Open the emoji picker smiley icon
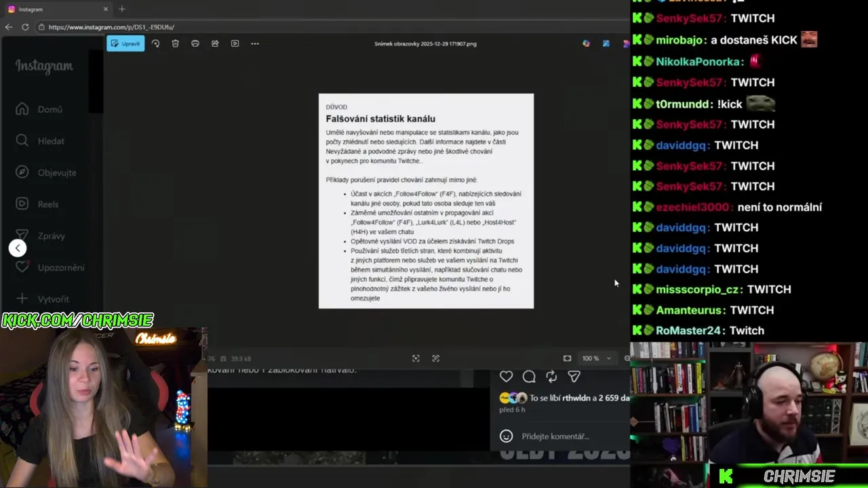The width and height of the screenshot is (868, 488). click(506, 436)
